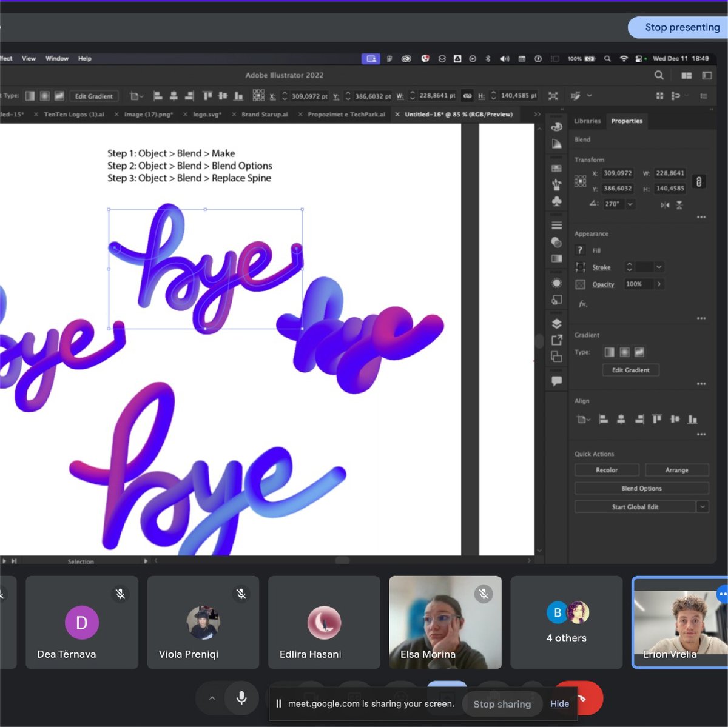The image size is (728, 727).
Task: Click the Stroke swatch in Appearance
Action: tap(580, 267)
